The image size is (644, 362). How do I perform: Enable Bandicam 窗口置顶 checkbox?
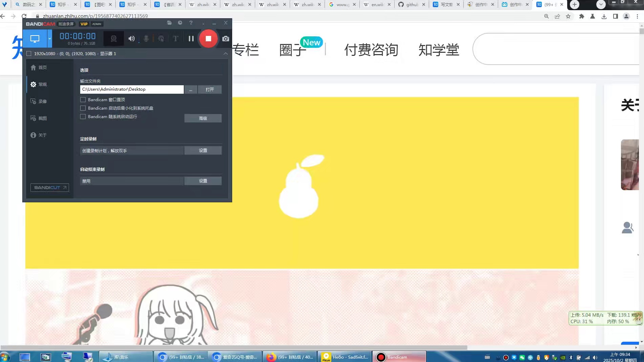(x=83, y=99)
